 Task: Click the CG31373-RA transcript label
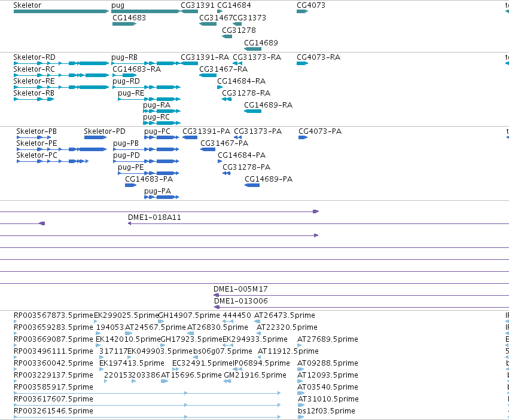tap(257, 57)
